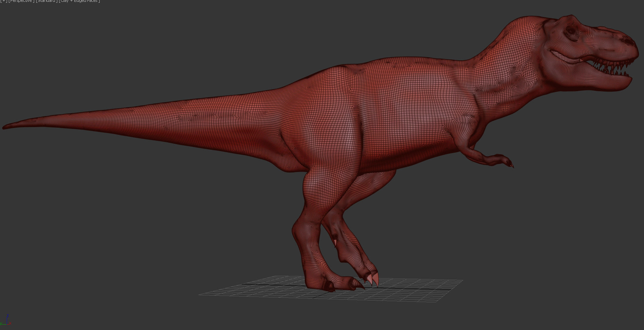644x330 pixels.
Task: Click the T-Rex's eye socket
Action: click(x=571, y=30)
